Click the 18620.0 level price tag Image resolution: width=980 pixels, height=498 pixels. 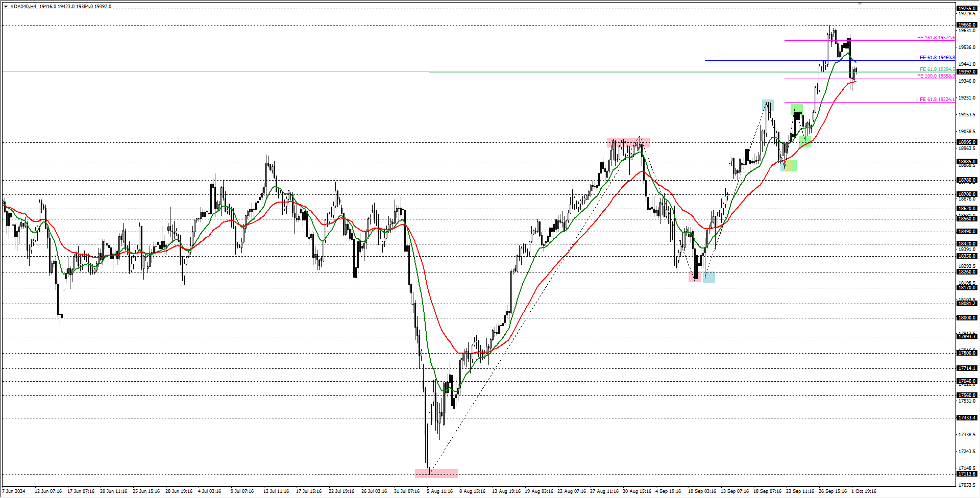coord(967,209)
